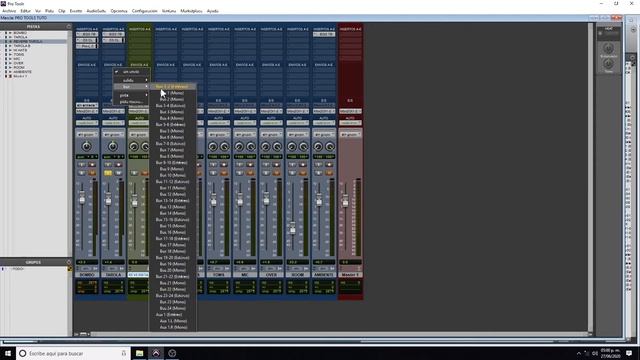Image resolution: width=640 pixels, height=360 pixels.
Task: Click the left pan knob on TOMS
Action: point(213,146)
